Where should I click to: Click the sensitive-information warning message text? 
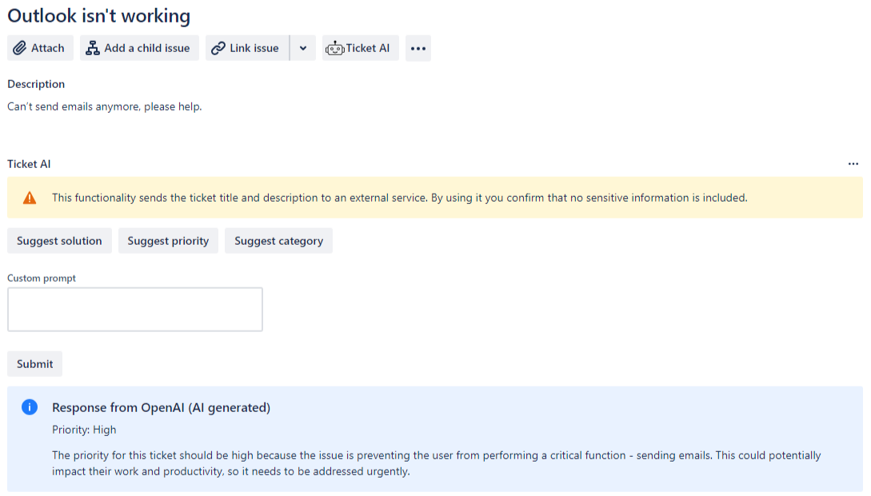click(399, 198)
